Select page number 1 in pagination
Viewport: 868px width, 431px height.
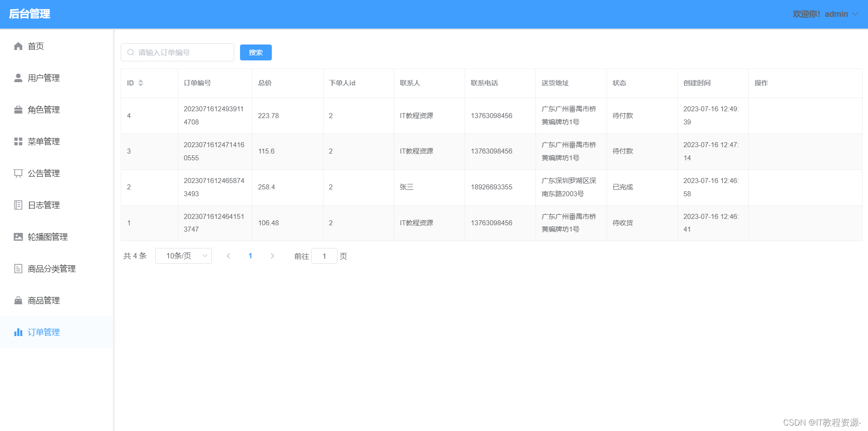[x=250, y=256]
